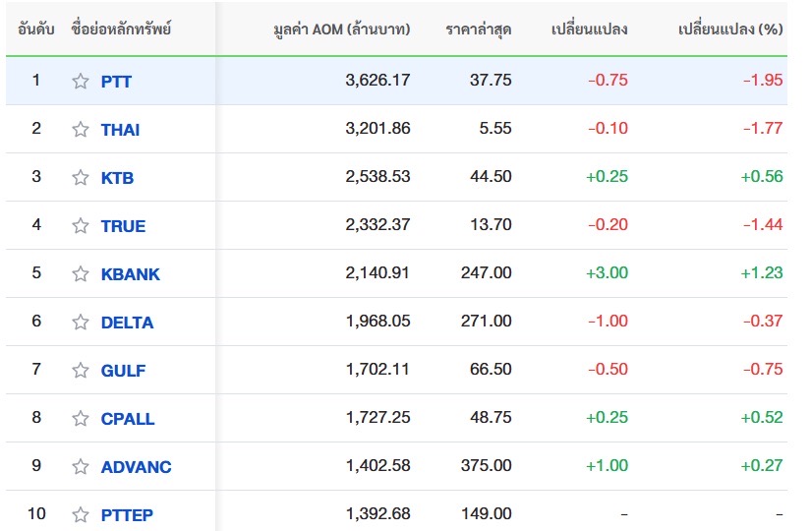Add GULF to favorites with star
This screenshot has height=531, width=812.
(x=81, y=370)
